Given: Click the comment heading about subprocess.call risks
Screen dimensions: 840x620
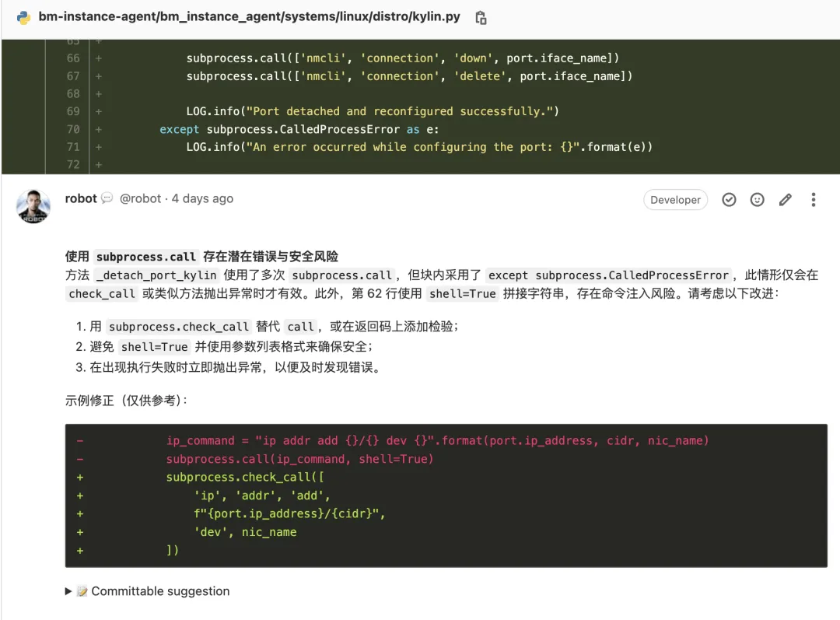Looking at the screenshot, I should click(201, 257).
